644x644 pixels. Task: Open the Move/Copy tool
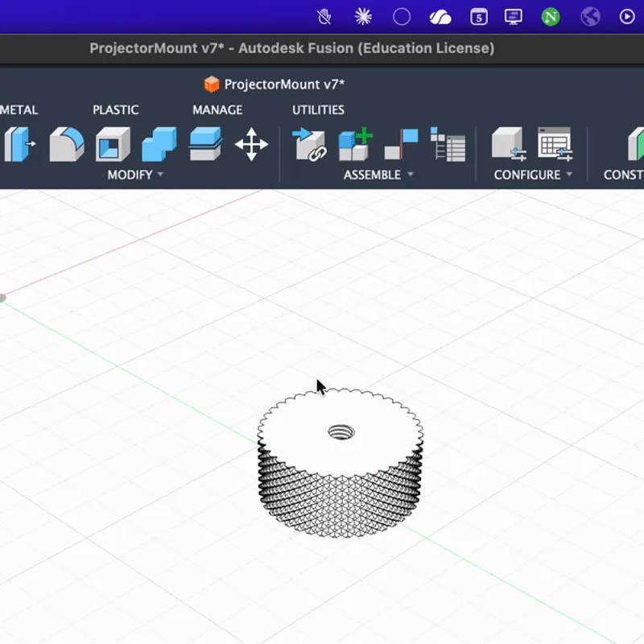click(x=253, y=146)
